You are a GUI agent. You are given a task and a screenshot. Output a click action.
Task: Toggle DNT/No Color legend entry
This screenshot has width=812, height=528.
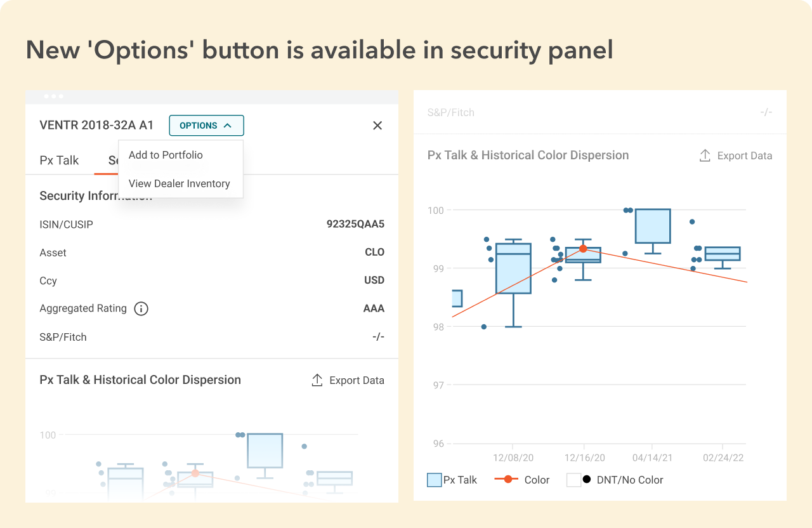[614, 480]
